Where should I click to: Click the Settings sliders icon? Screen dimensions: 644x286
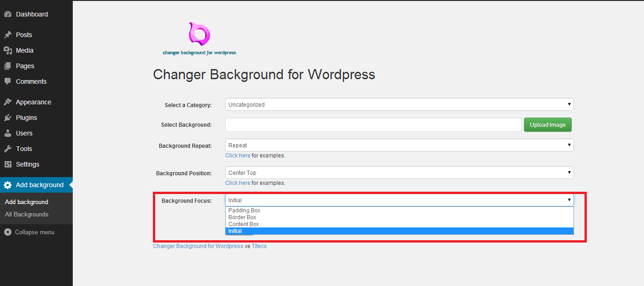click(7, 164)
